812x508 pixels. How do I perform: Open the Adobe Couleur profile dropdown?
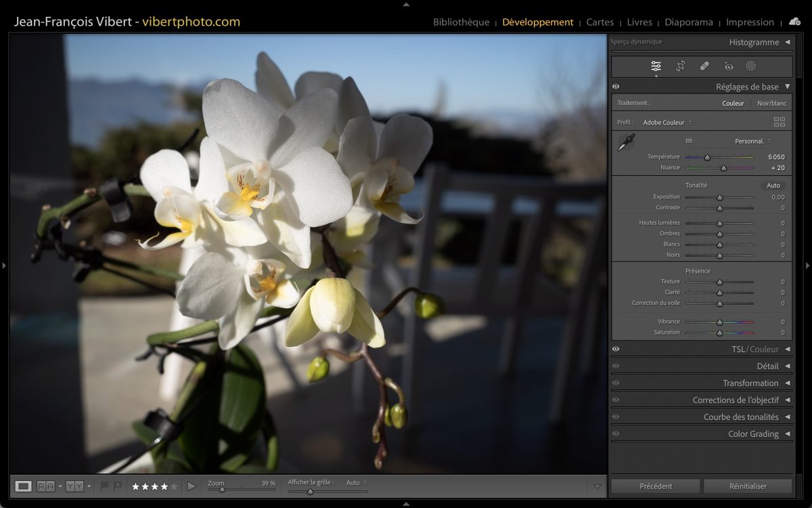pos(667,123)
